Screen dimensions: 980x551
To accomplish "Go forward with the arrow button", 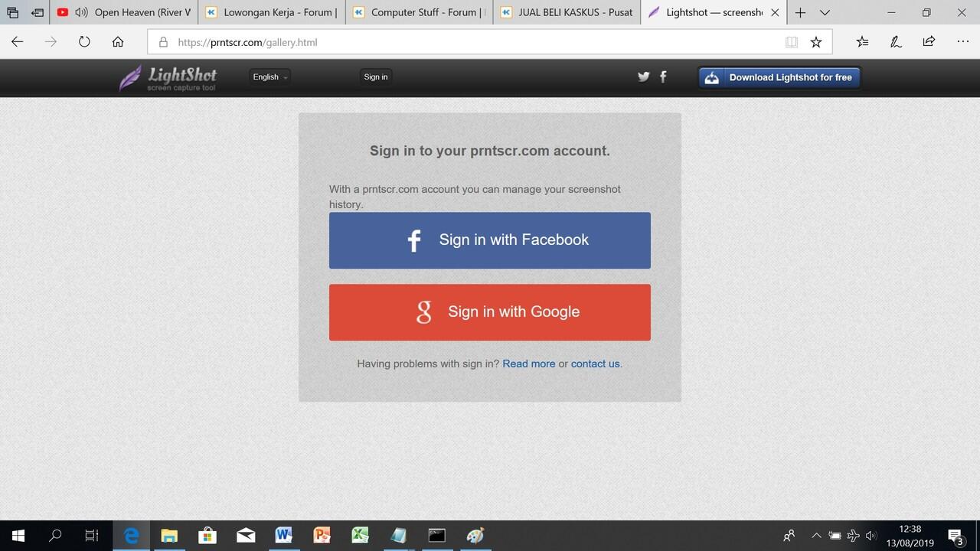I will click(x=51, y=42).
